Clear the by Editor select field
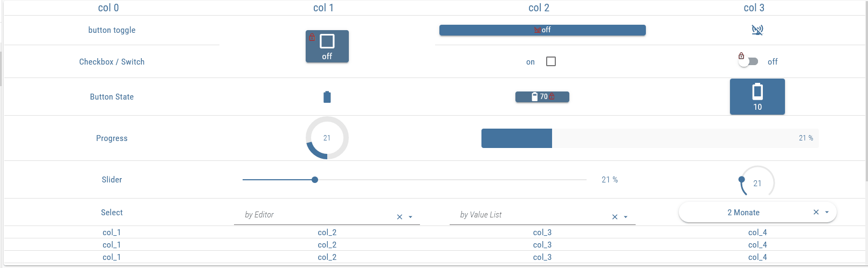 tap(399, 217)
